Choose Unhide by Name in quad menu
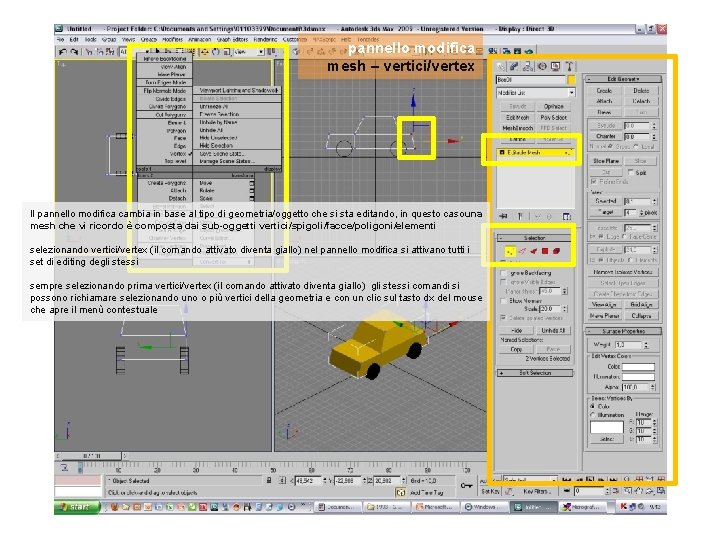This screenshot has width=720, height=540. (218, 123)
